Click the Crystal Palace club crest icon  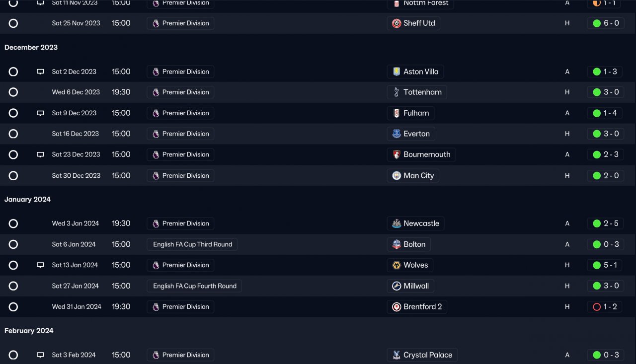397,355
